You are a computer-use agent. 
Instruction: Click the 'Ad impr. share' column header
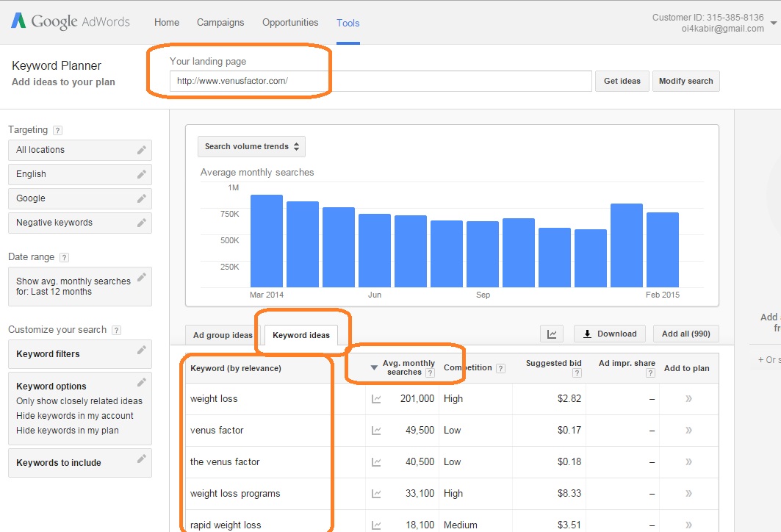pyautogui.click(x=627, y=363)
